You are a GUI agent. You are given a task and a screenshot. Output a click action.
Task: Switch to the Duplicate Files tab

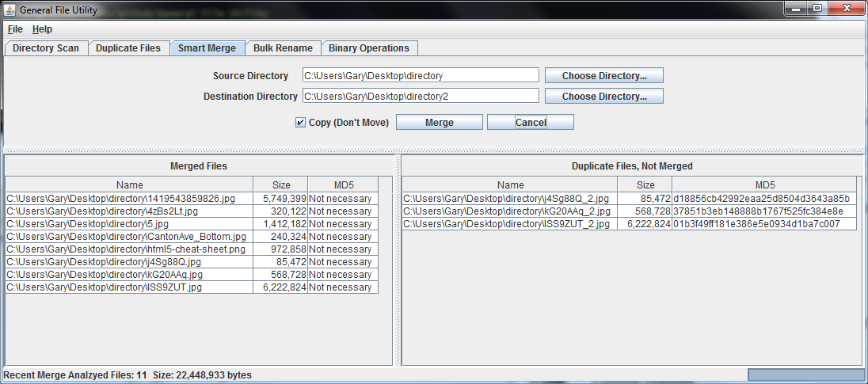click(x=128, y=48)
